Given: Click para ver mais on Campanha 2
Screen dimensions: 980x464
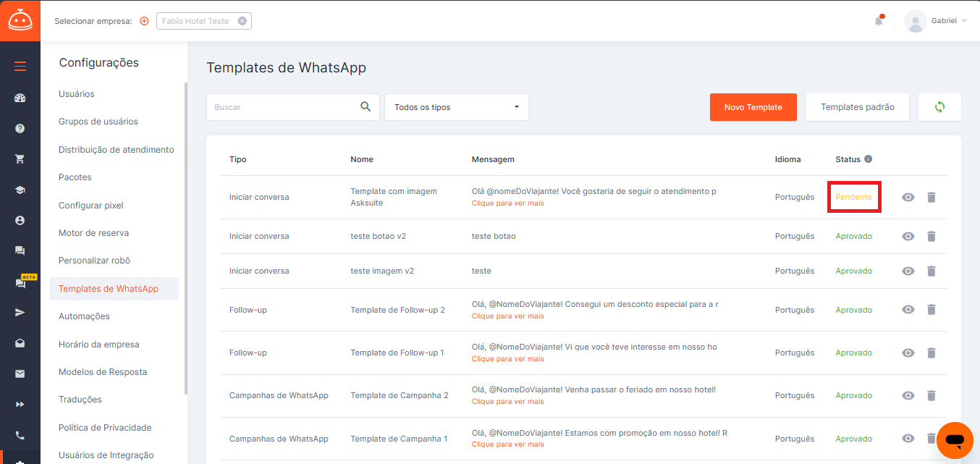Looking at the screenshot, I should click(507, 402).
